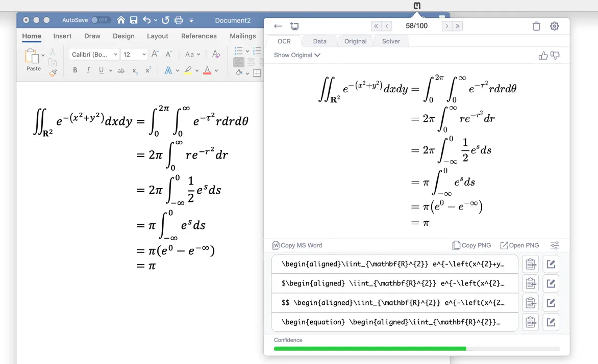Screen dimensions: 598x364
Task: Click the thumbs down feedback icon
Action: click(555, 56)
